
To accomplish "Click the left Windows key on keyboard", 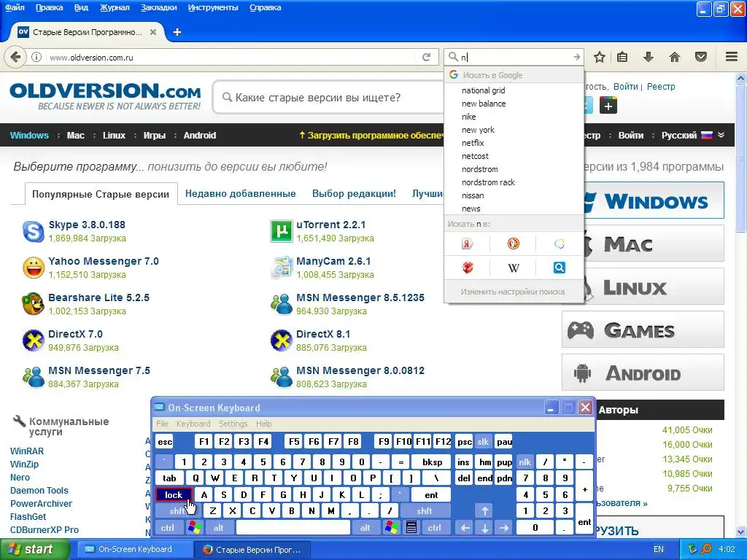I will coord(194,528).
